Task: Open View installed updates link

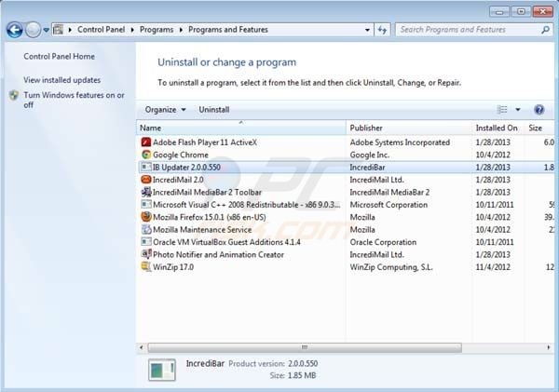Action: click(62, 80)
